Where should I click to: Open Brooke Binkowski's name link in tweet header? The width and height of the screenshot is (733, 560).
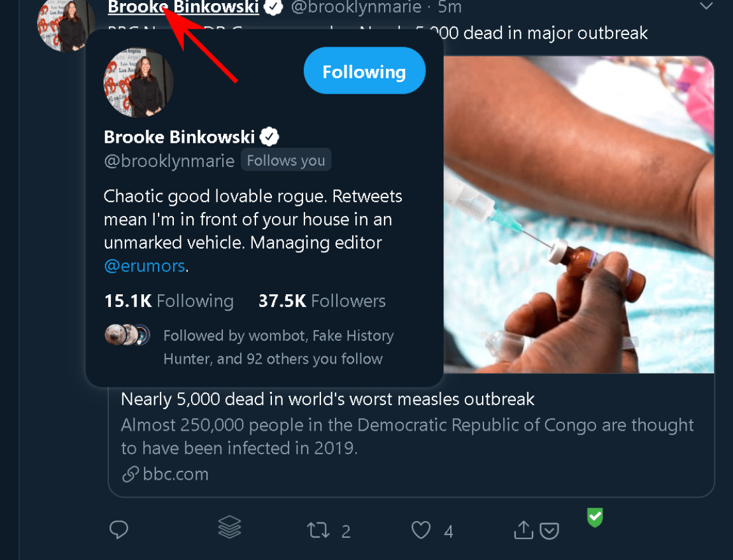pyautogui.click(x=183, y=7)
